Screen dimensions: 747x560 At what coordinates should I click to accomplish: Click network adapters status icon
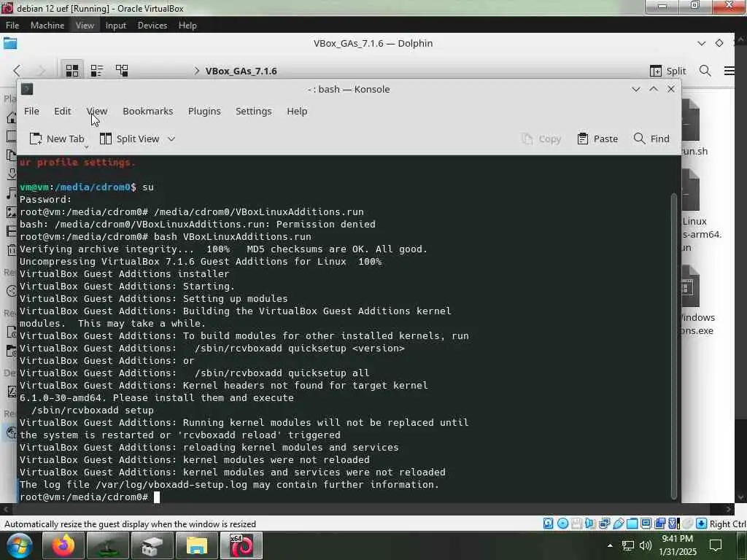pos(605,524)
